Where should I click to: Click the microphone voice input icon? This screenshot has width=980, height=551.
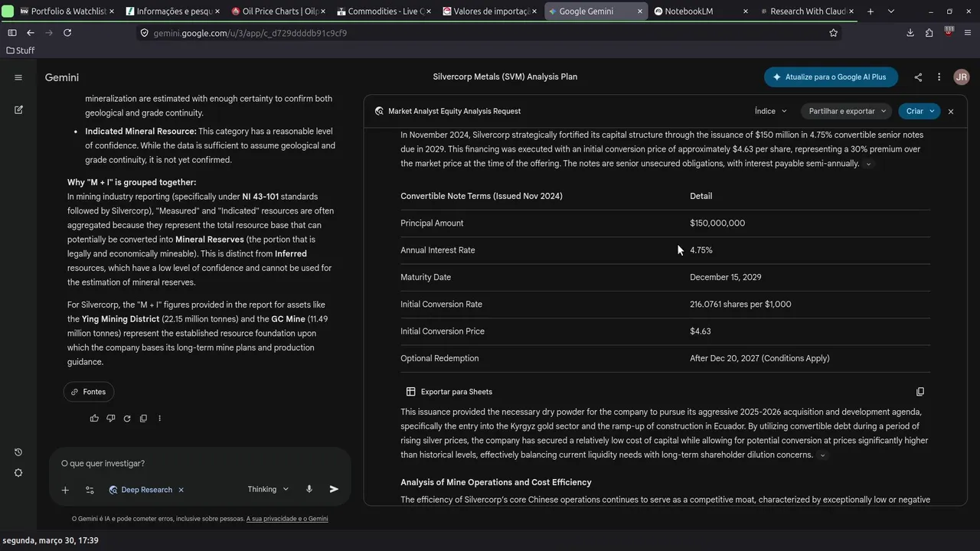click(x=309, y=489)
